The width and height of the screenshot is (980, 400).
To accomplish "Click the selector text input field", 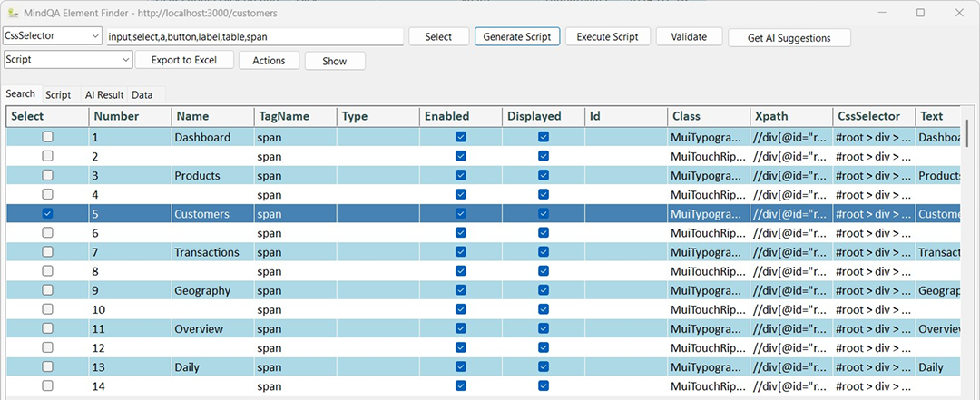I will pos(254,37).
